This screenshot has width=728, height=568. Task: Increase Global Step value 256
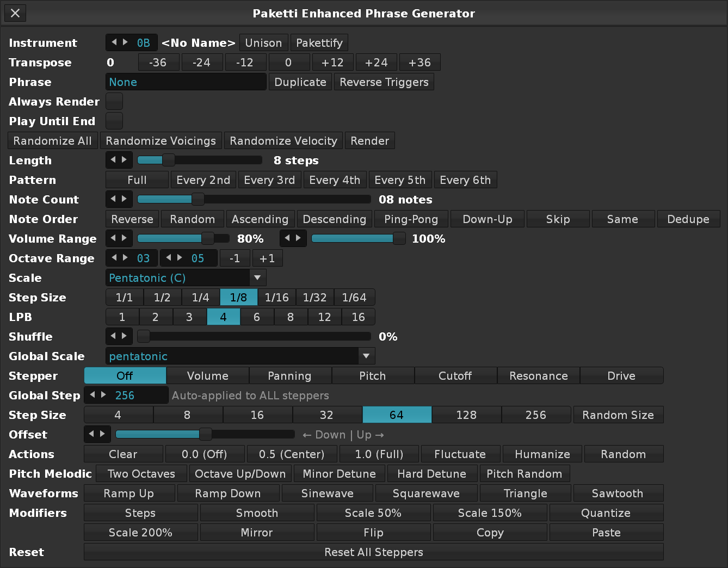click(x=103, y=395)
